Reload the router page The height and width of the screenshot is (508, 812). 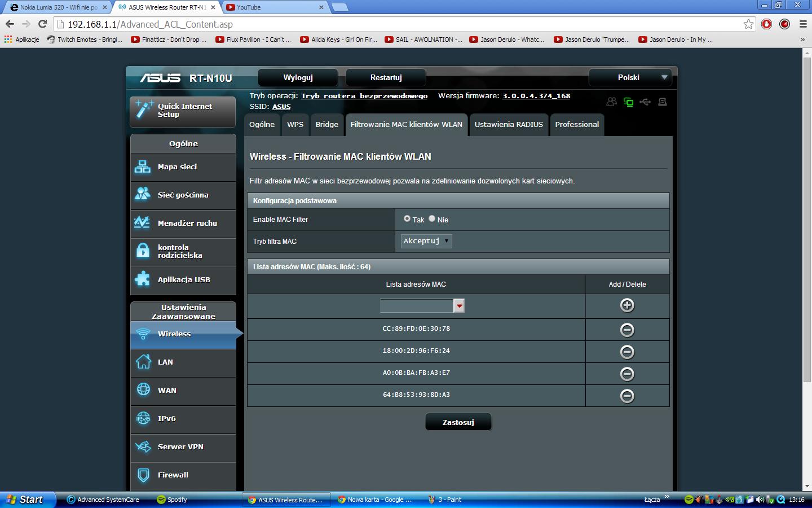click(42, 24)
